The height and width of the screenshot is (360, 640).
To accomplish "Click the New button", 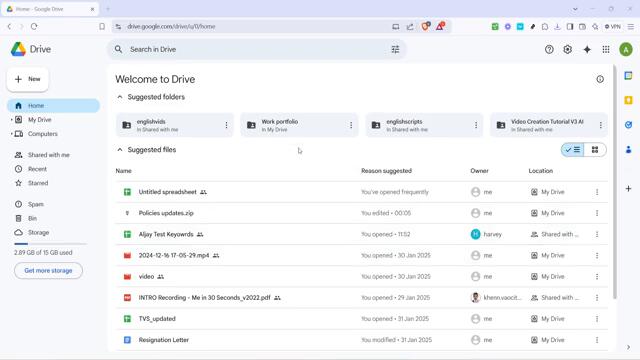I will click(28, 79).
